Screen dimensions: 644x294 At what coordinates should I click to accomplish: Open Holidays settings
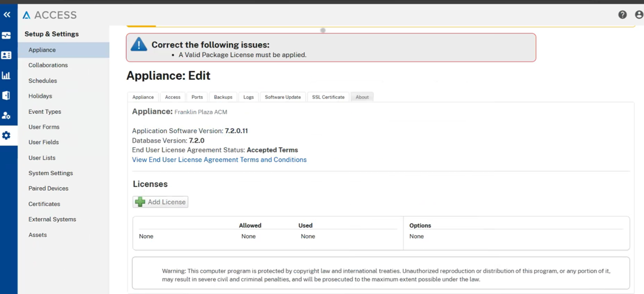[x=40, y=96]
